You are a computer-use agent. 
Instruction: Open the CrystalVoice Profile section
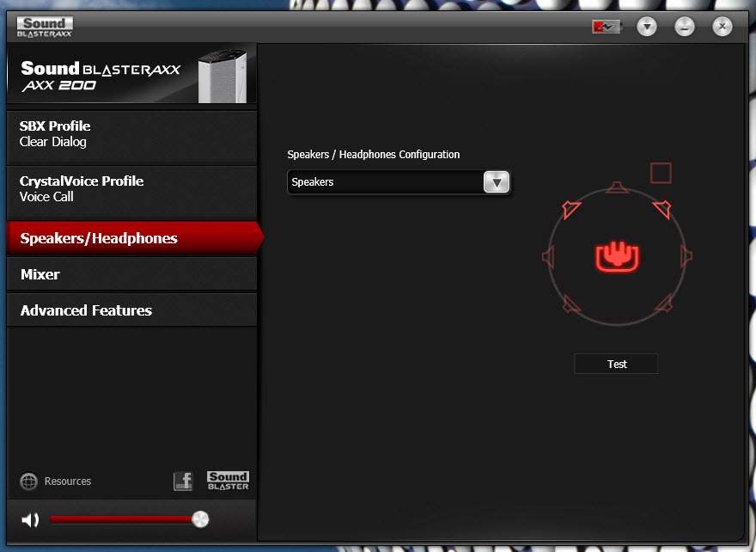point(131,193)
